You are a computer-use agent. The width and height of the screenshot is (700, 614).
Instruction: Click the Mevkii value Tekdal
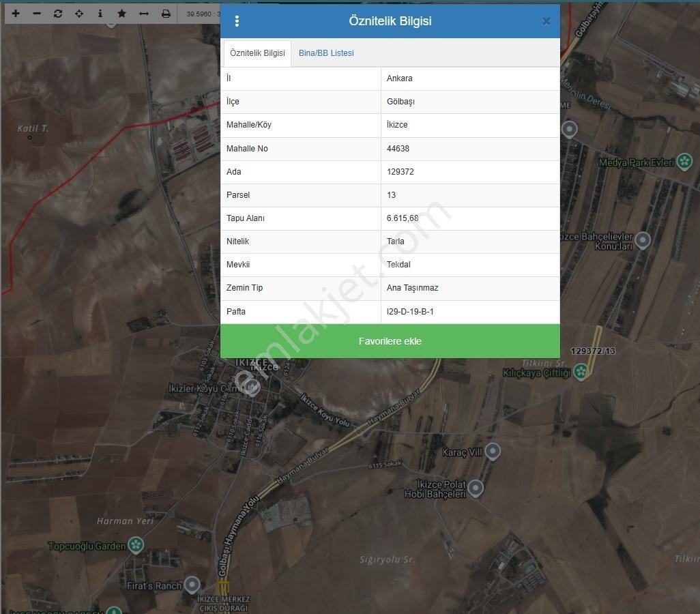[398, 265]
